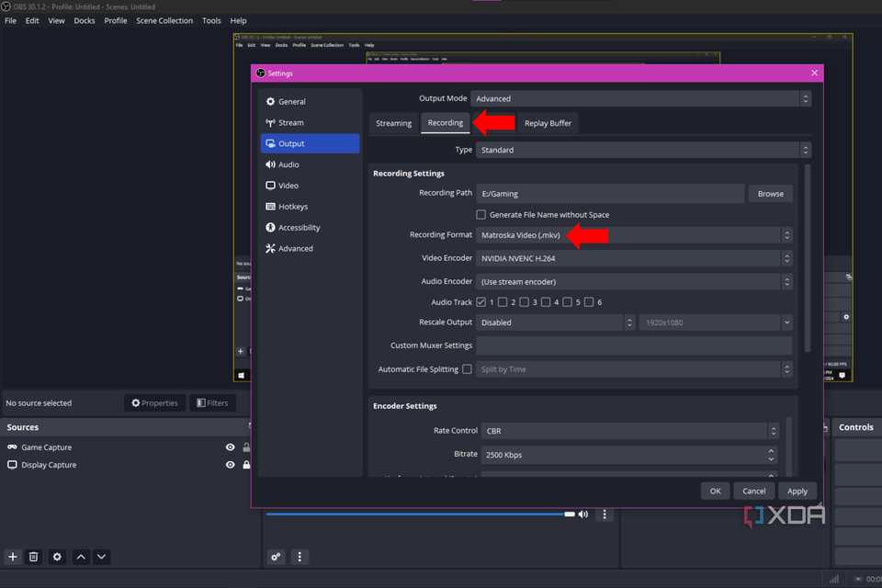The image size is (882, 588).
Task: Enable audio track 2
Action: coord(503,302)
